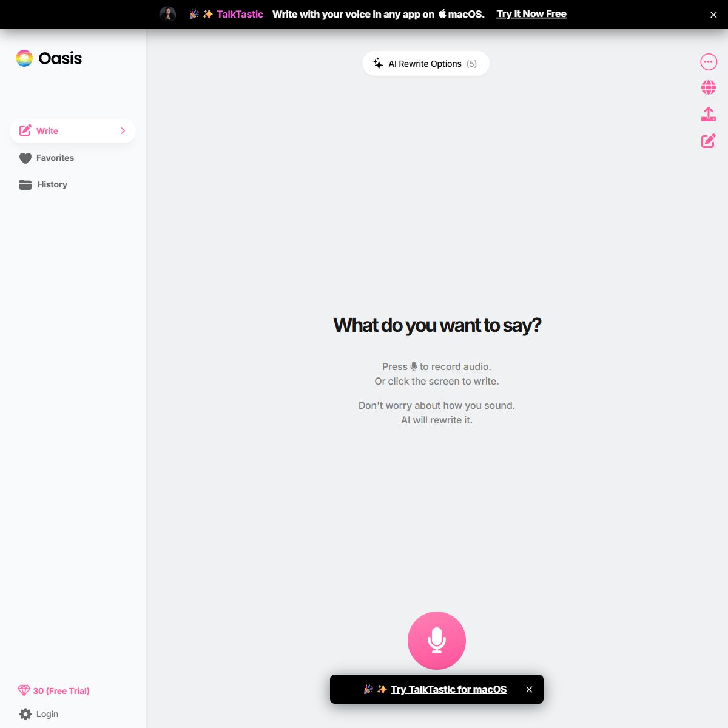Viewport: 728px width, 728px height.
Task: Click the 'Or click the screen to write.' text
Action: [437, 381]
